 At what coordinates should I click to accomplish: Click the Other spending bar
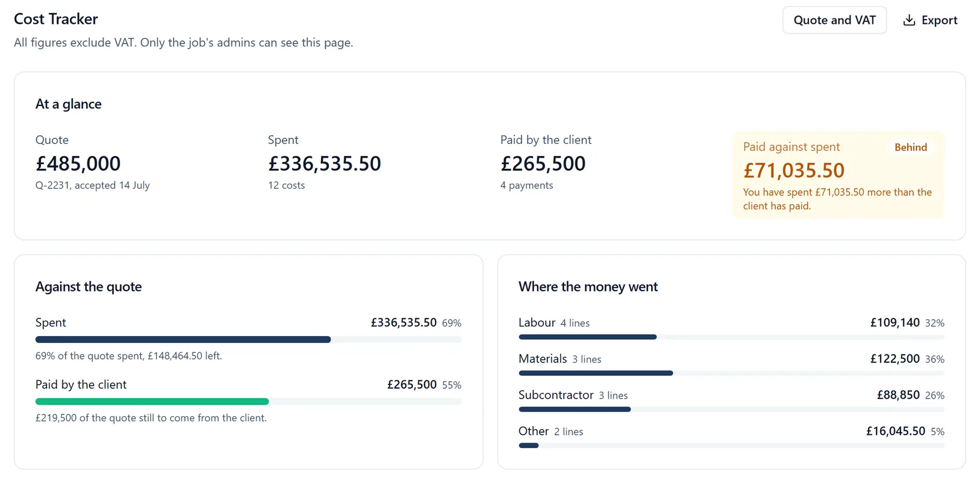(x=731, y=445)
